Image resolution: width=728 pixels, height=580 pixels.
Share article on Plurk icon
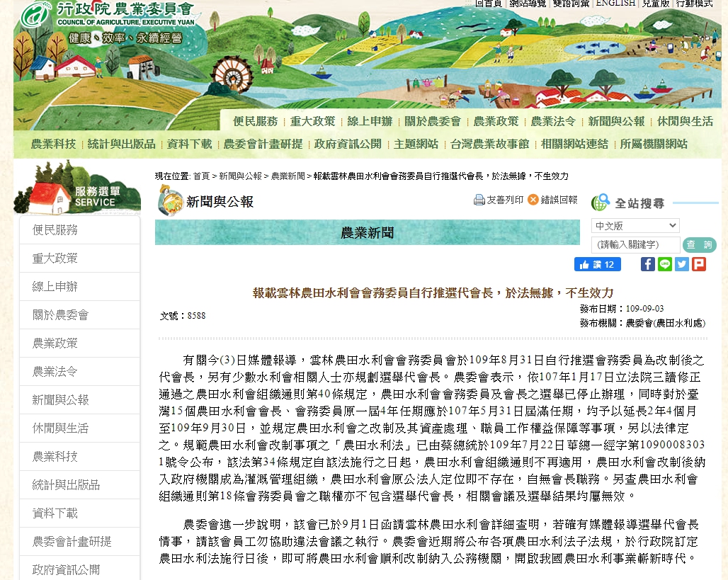(699, 264)
